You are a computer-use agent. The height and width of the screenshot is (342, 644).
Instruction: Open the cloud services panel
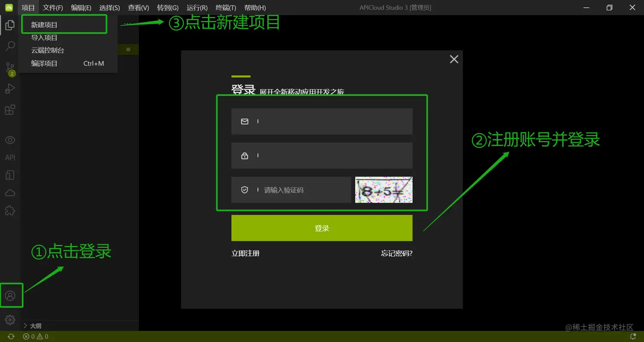click(x=10, y=193)
